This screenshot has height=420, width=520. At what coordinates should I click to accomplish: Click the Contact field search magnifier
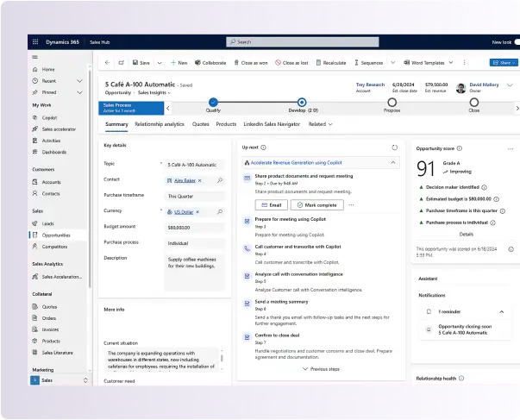click(x=221, y=179)
